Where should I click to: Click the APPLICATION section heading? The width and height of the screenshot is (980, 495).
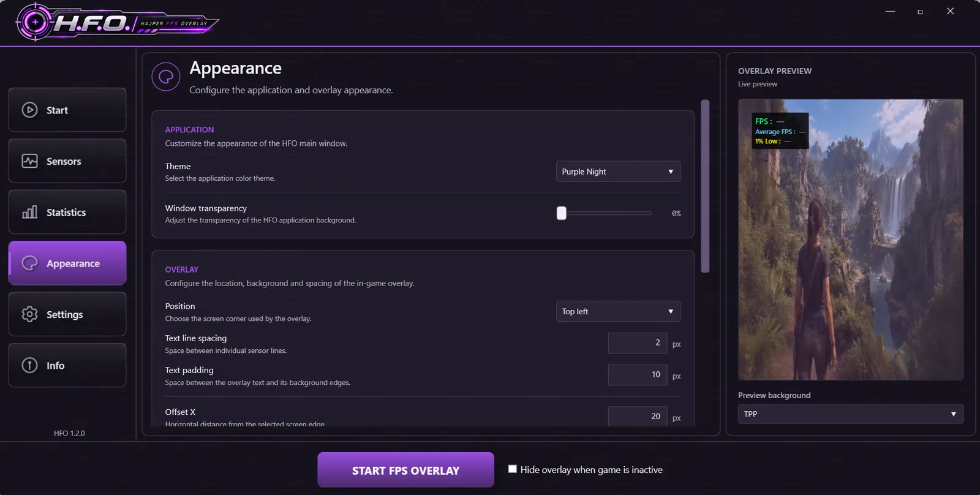point(189,130)
